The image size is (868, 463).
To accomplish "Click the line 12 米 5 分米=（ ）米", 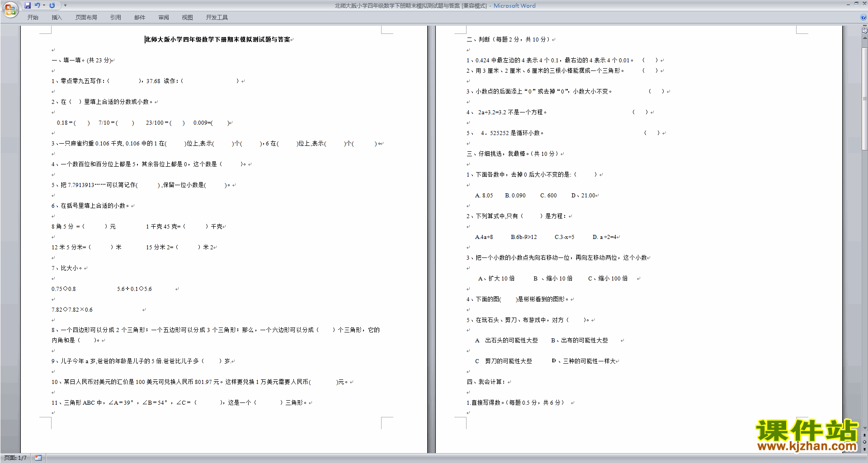I will (x=86, y=248).
